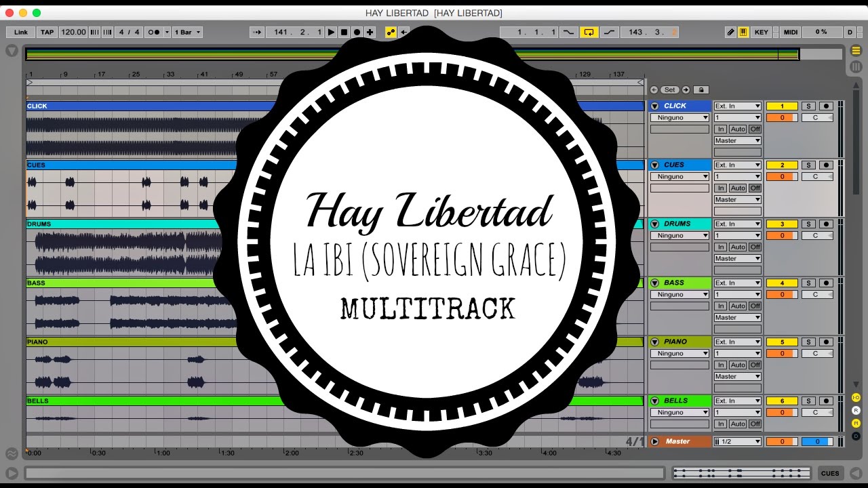
Task: Deactivate CUES track using activator 2
Action: [781, 165]
